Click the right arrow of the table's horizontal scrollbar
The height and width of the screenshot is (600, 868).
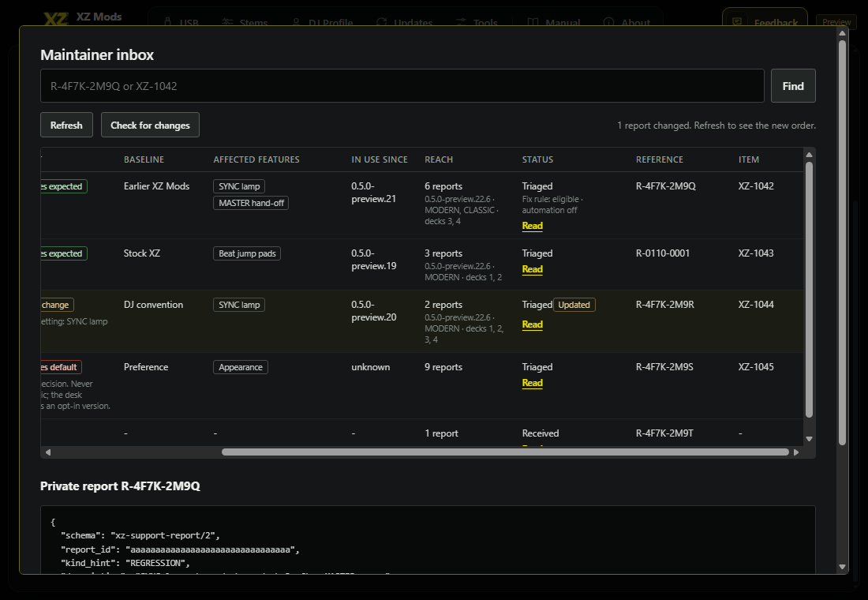pos(796,452)
